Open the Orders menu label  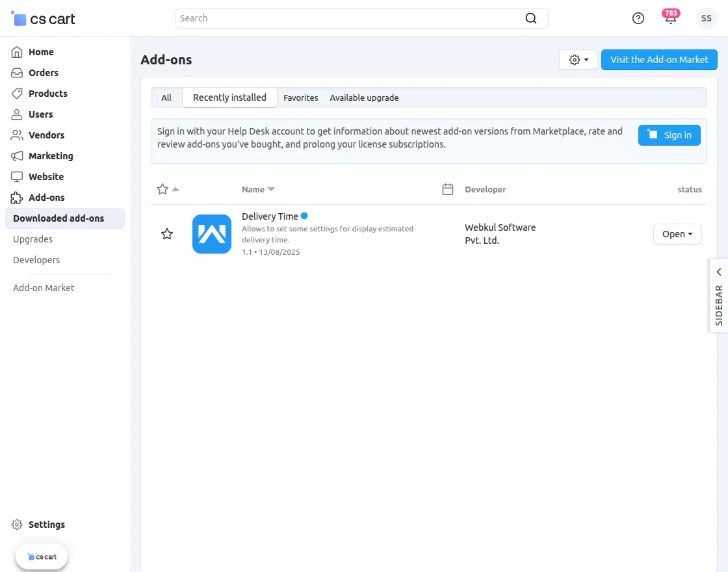click(43, 73)
